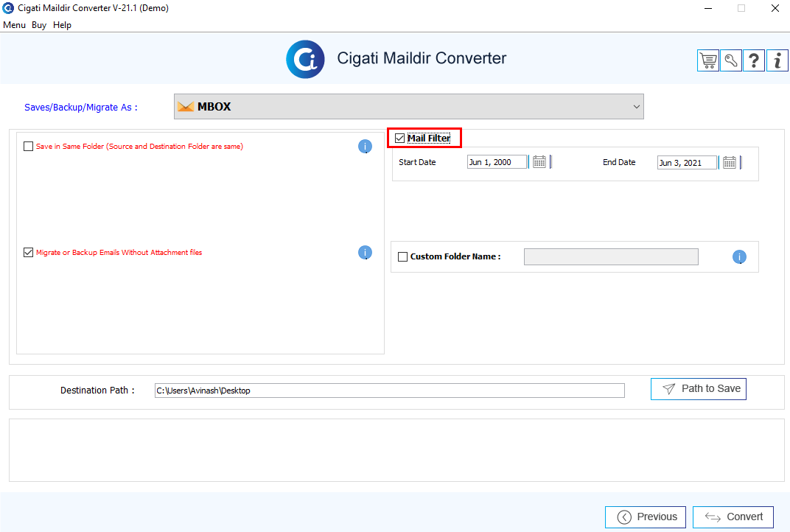Expand the Saves/Backup/Migrate As MBOX dropdown
The height and width of the screenshot is (532, 790).
pos(408,107)
